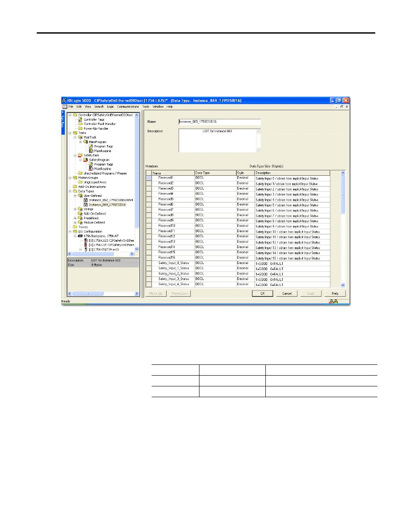Click the [1] 1756-LSP safety partner icon
Image resolution: width=411 pixels, height=532 pixels.
(86, 245)
